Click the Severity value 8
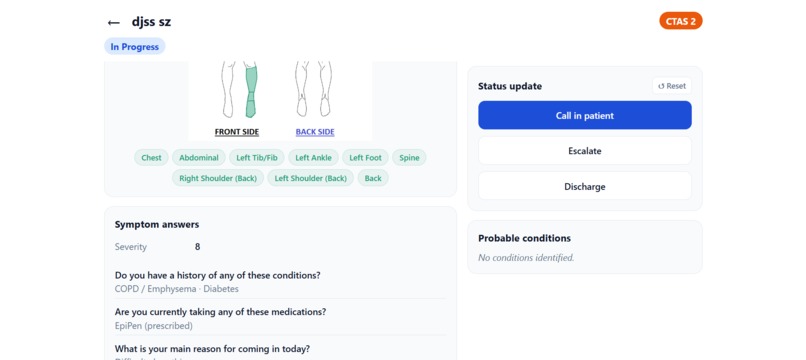 (197, 247)
